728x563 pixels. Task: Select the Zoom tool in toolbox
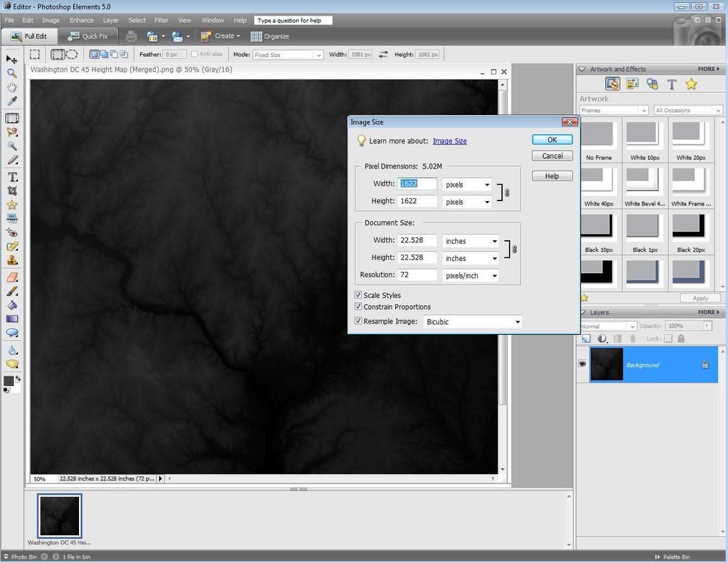click(x=11, y=73)
